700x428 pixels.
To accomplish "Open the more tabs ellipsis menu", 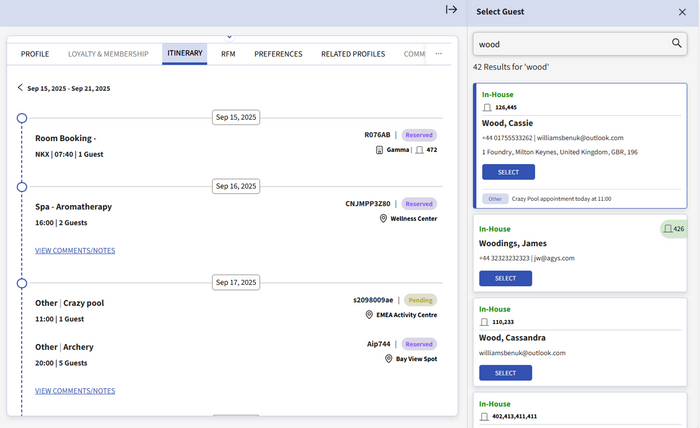I will 438,54.
